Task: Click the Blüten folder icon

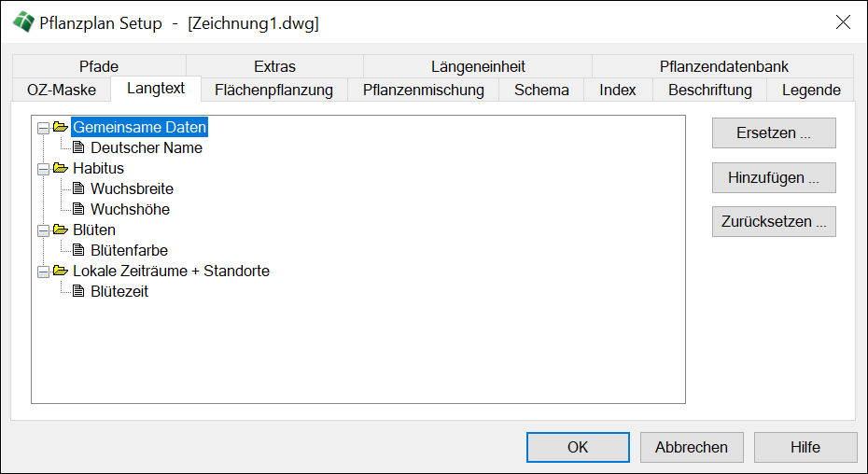Action: (61, 230)
